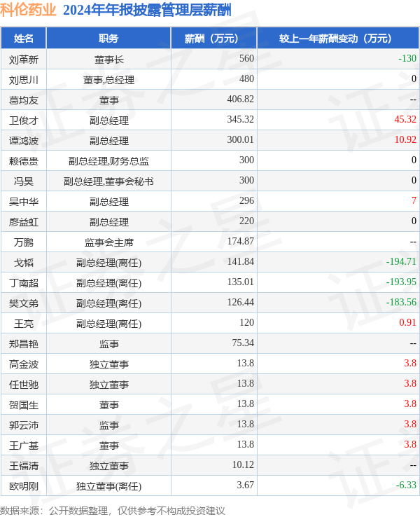The width and height of the screenshot is (420, 517).
Task: Select the name 樊文弟
Action: click(23, 303)
